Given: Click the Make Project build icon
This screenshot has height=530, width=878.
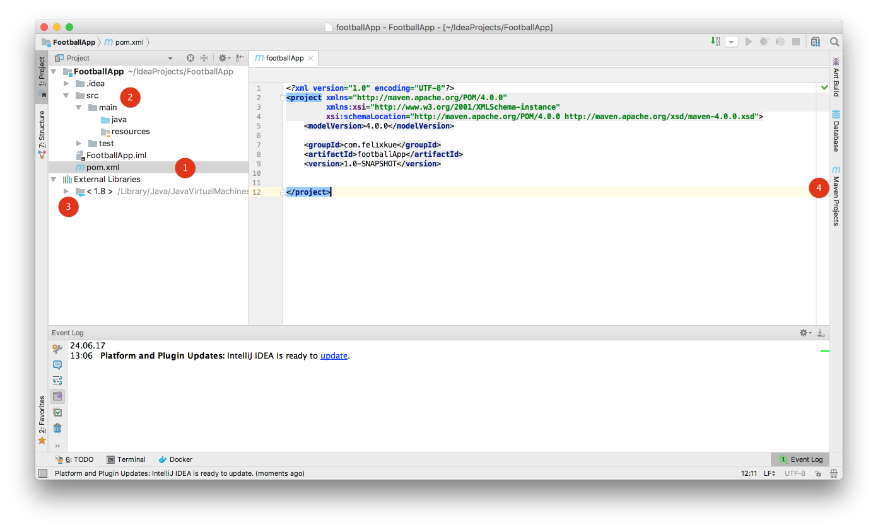Looking at the screenshot, I should (x=715, y=42).
